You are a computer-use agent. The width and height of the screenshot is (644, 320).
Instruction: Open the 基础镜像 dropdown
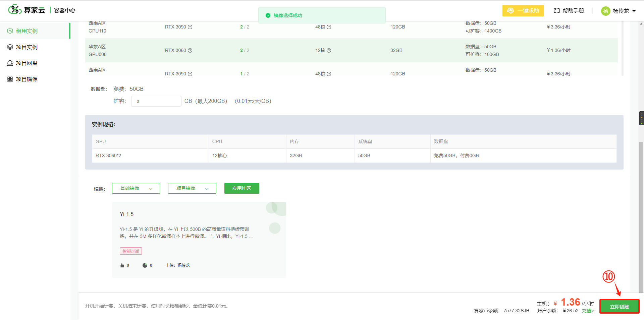pyautogui.click(x=136, y=188)
